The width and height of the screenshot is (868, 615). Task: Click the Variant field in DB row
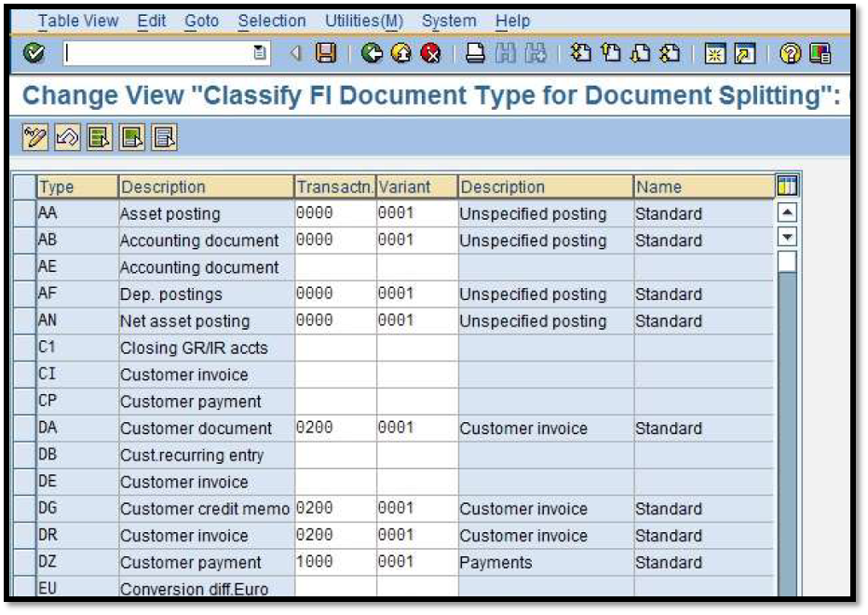point(417,455)
